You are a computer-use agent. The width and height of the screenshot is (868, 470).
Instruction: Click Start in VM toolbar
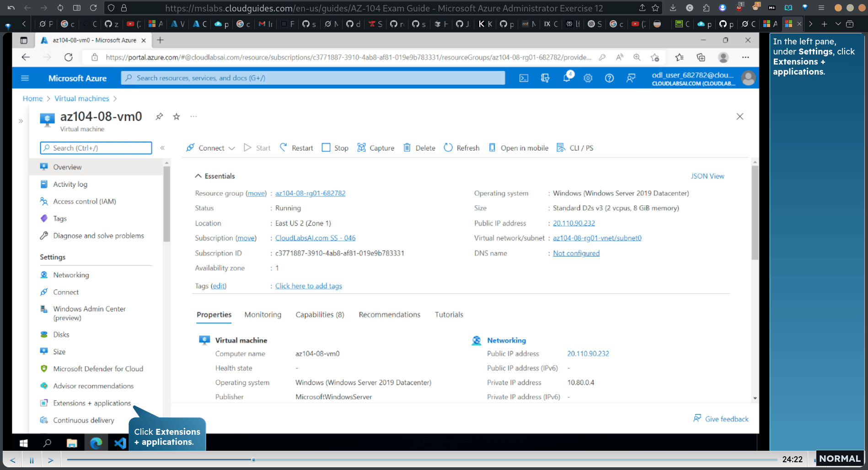pyautogui.click(x=257, y=148)
